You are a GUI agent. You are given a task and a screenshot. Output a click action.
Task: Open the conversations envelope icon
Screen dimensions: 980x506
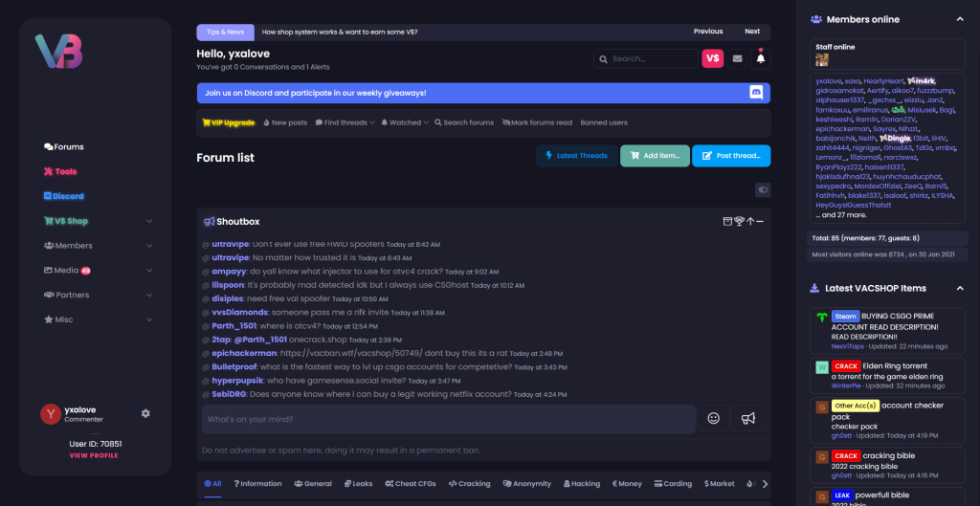pos(738,58)
